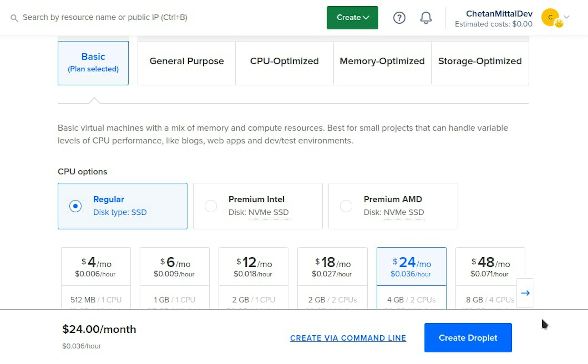588x364 pixels.
Task: Focus the resource name search field
Action: click(x=105, y=17)
